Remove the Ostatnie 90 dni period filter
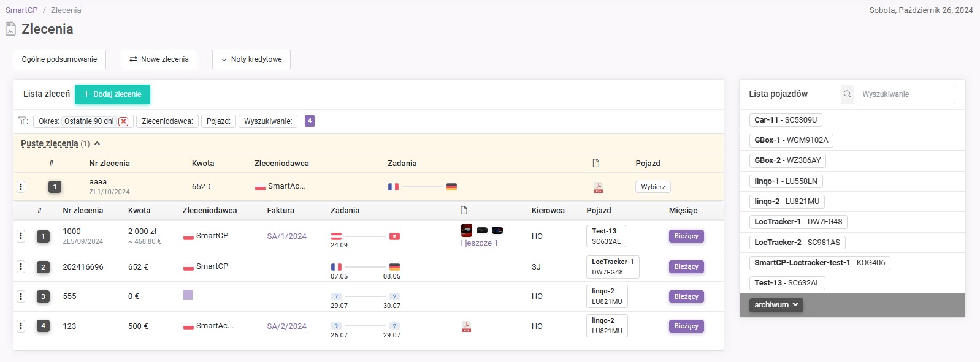The image size is (980, 362). 123,121
